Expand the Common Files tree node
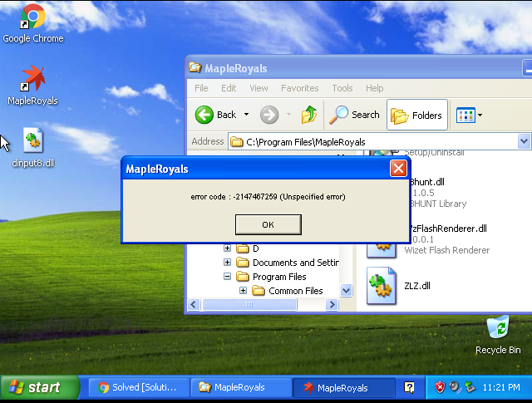532x403 pixels. [244, 291]
